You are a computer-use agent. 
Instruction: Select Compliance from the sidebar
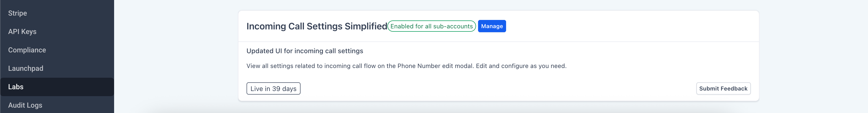(x=27, y=50)
